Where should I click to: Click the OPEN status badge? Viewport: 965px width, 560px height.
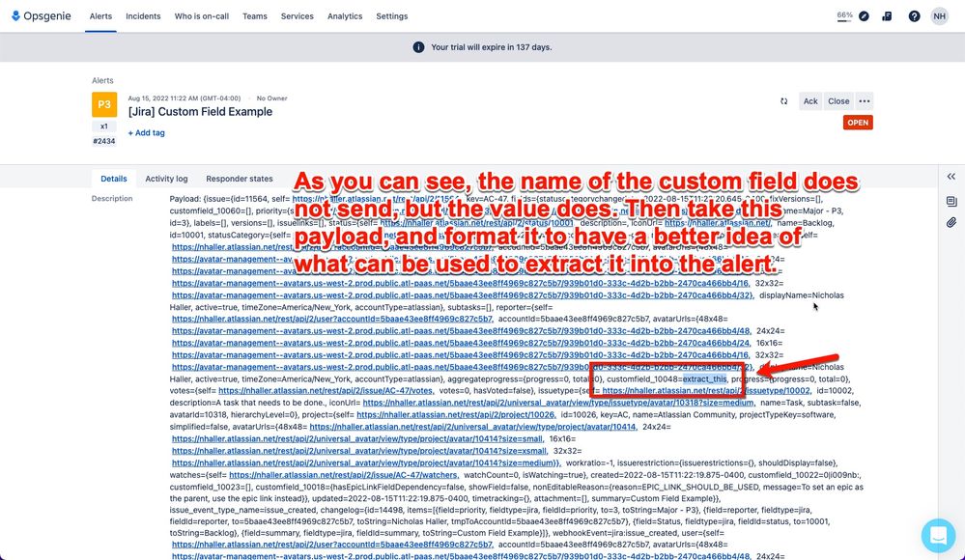tap(858, 123)
